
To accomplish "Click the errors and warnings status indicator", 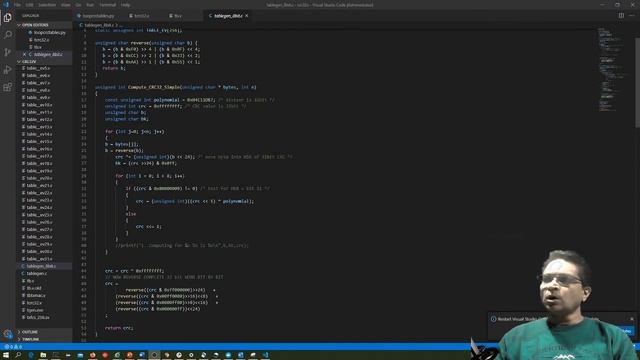I will (13, 347).
